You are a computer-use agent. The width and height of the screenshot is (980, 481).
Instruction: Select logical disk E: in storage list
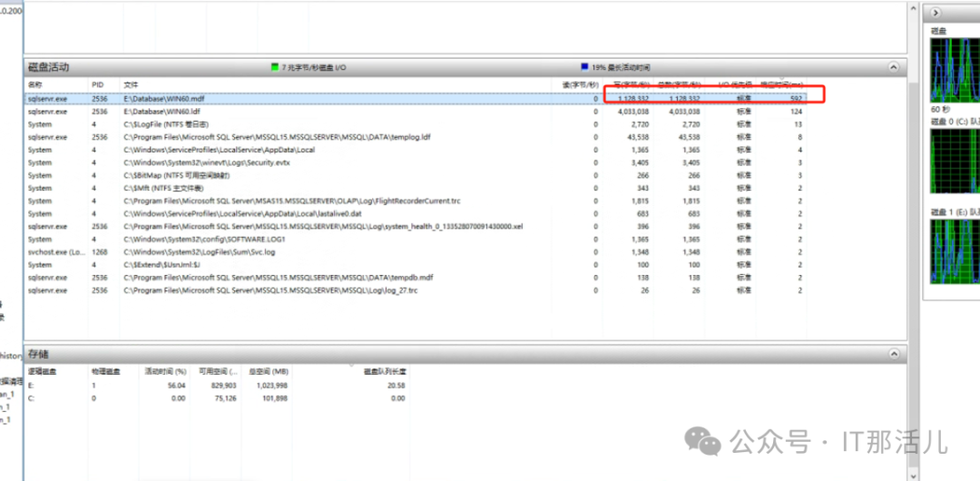point(31,386)
